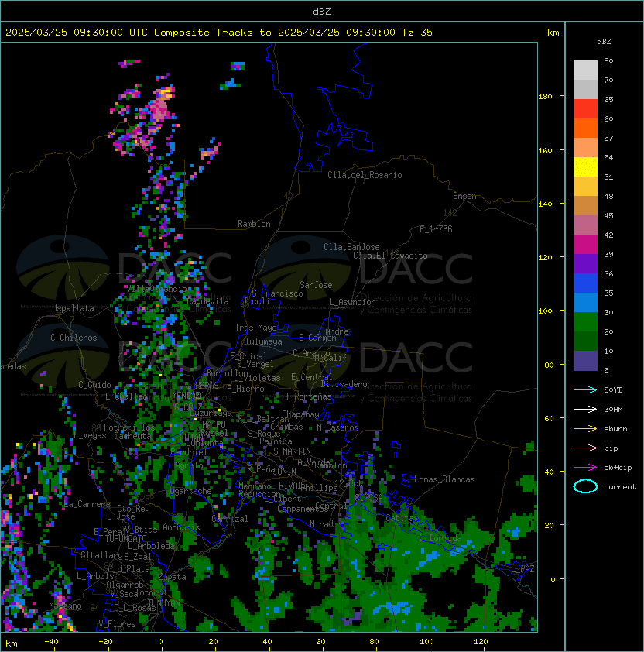This screenshot has height=652, width=644.
Task: Click the 'Lomas_Blancas' place label
Action: (444, 479)
